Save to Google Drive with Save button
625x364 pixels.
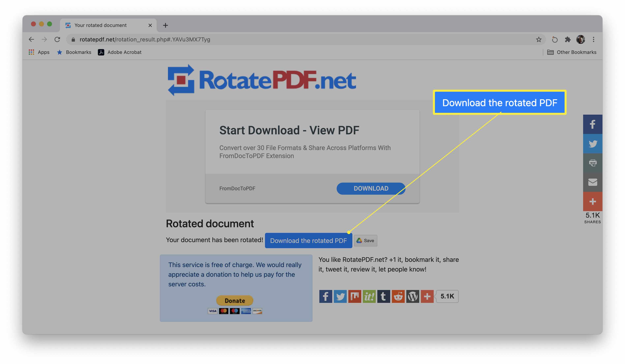pyautogui.click(x=365, y=241)
